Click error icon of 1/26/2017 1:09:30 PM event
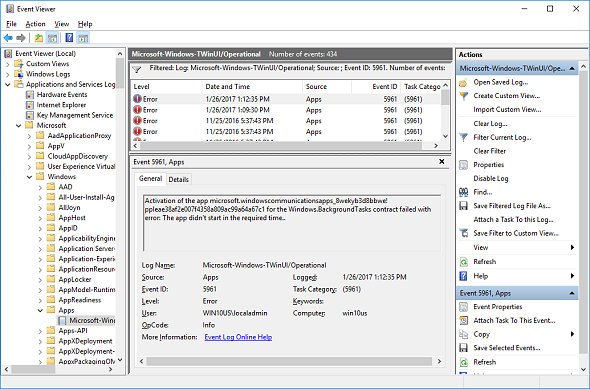This screenshot has height=389, width=590. tap(137, 110)
